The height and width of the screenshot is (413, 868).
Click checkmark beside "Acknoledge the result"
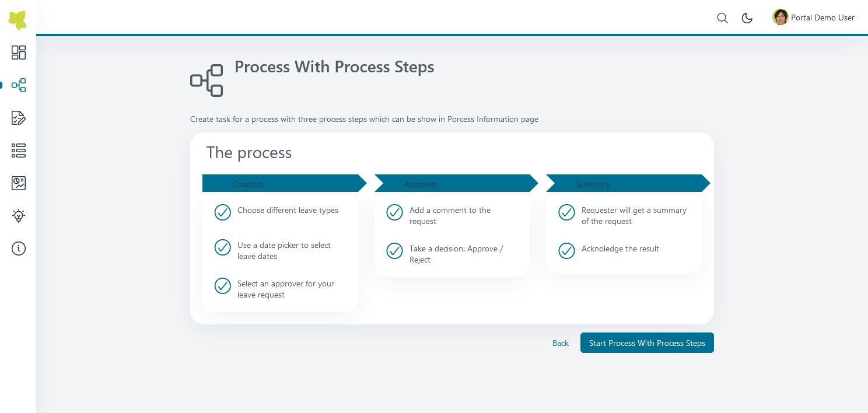coord(567,251)
